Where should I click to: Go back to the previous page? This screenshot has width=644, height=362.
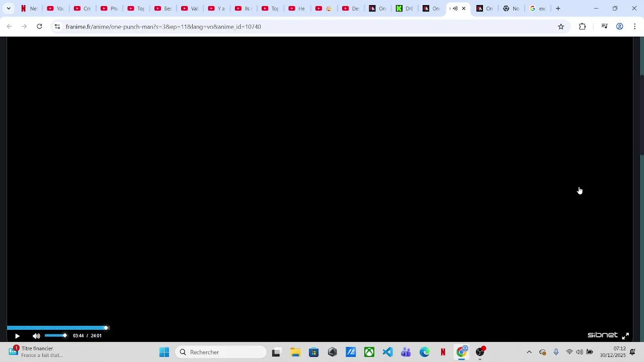9,27
